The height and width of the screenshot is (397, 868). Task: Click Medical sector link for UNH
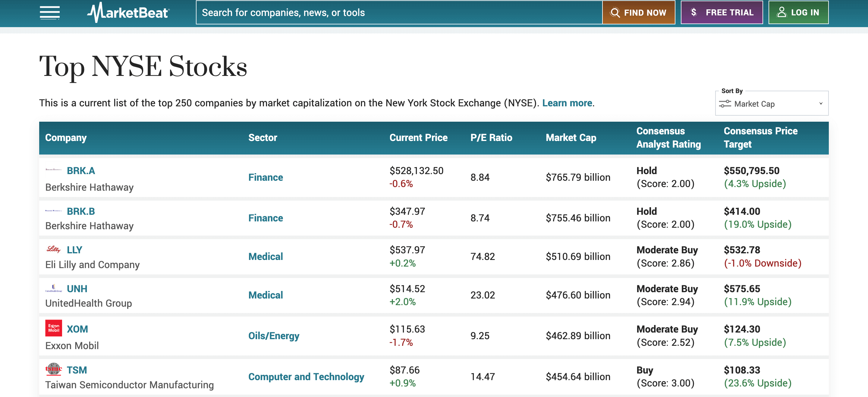[266, 295]
